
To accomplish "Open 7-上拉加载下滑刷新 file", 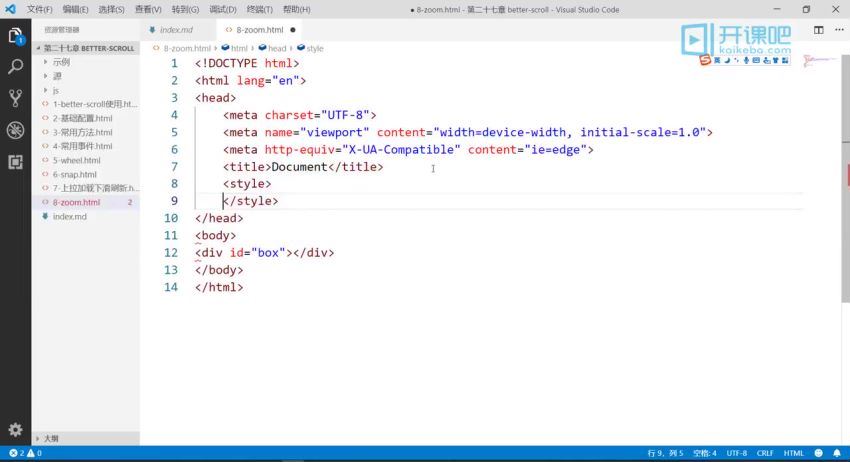I will [95, 188].
